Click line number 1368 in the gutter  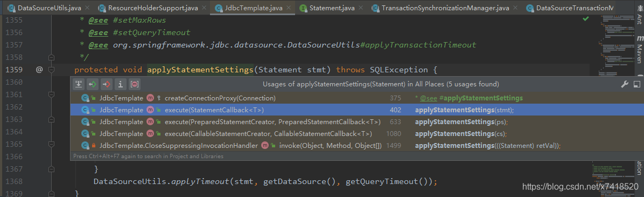click(x=14, y=181)
